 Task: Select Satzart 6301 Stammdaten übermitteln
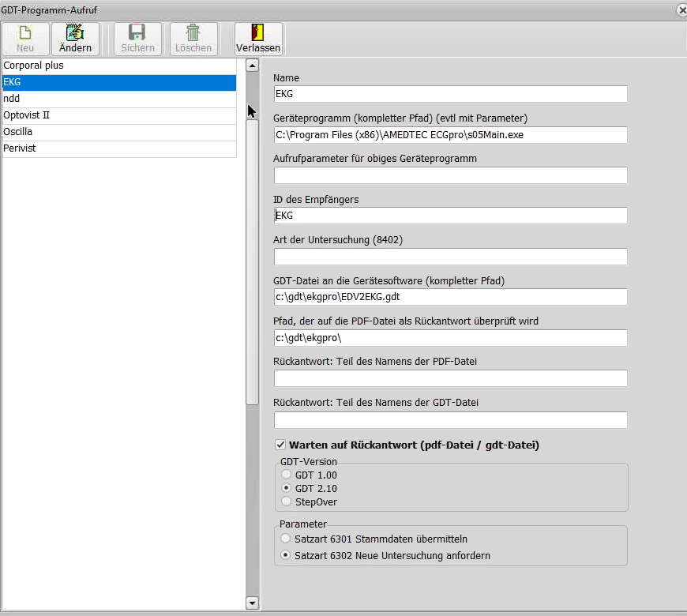tap(286, 539)
